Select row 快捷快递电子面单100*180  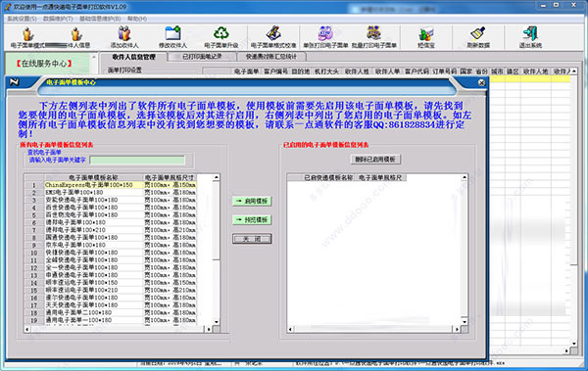(x=110, y=253)
